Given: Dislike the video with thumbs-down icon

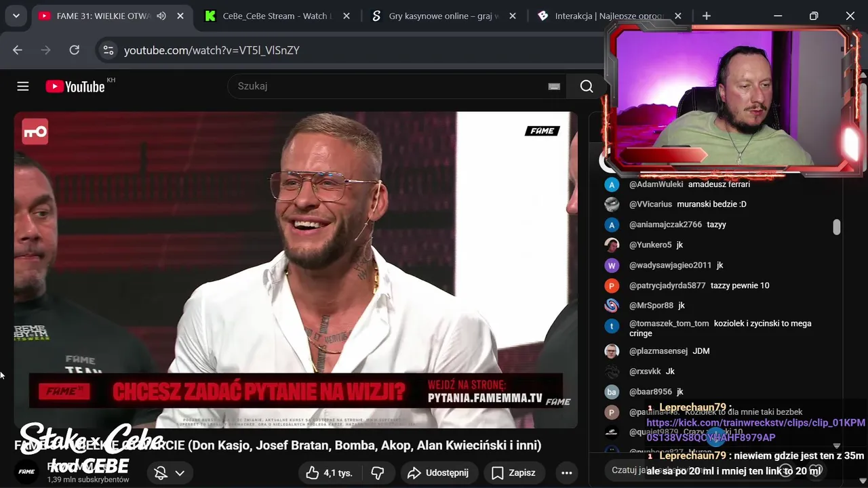Looking at the screenshot, I should tap(378, 473).
